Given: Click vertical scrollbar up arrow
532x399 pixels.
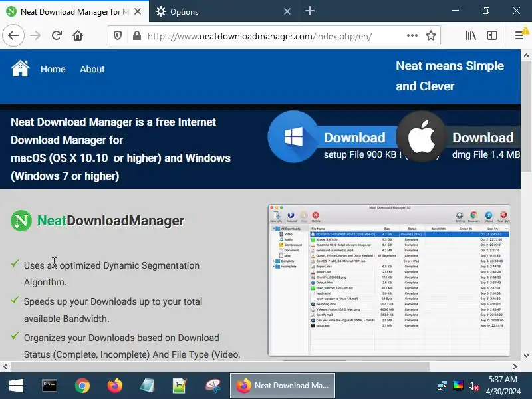Looking at the screenshot, I should (526, 55).
